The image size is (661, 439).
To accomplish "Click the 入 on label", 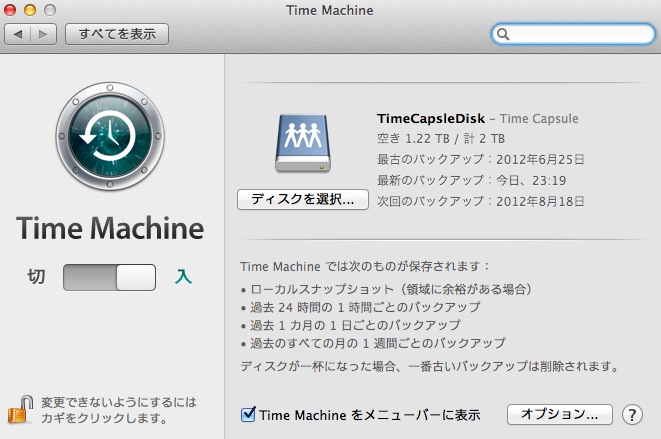I will coord(183,277).
